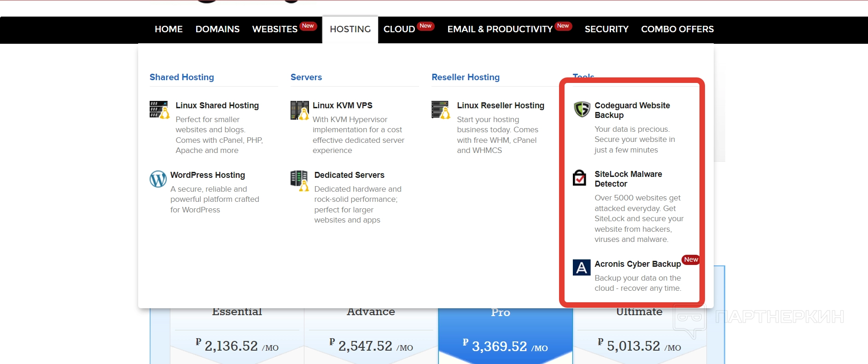Click the WordPress logo icon

tap(158, 179)
